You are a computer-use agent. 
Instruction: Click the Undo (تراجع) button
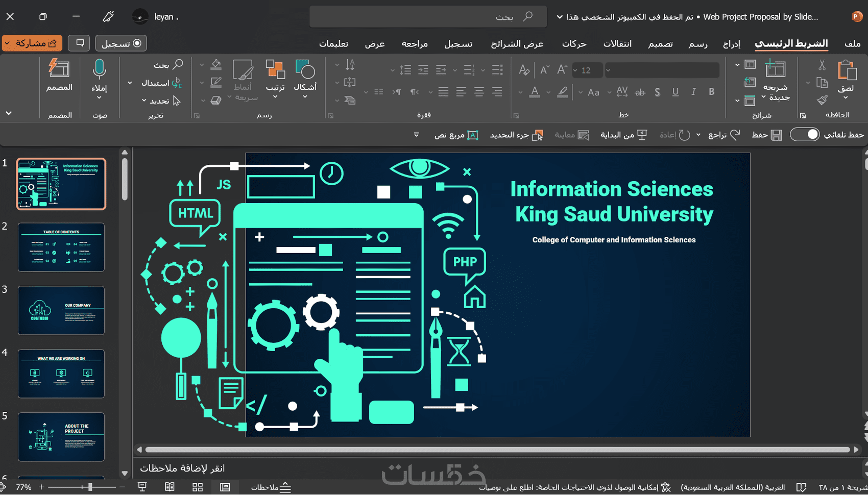click(x=724, y=135)
